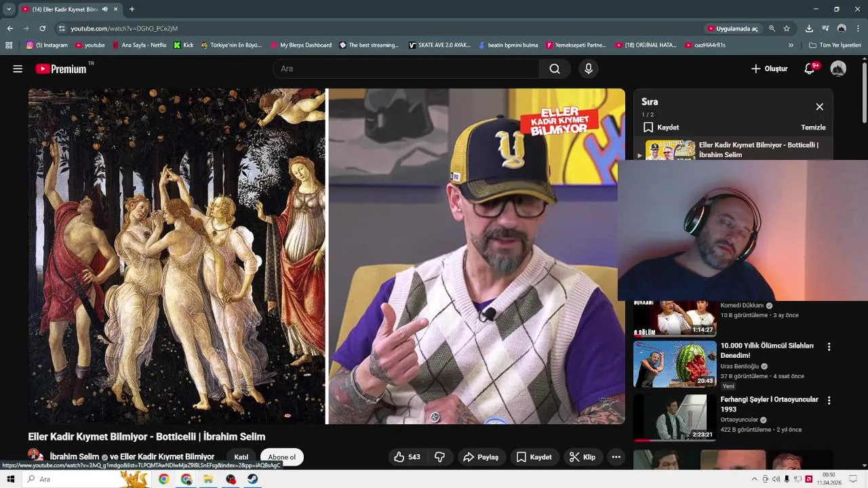
Task: Focus the Ara search field
Action: pos(406,68)
